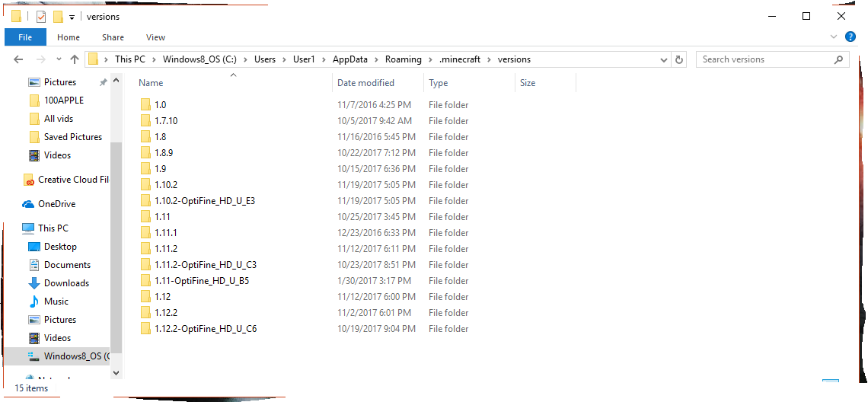Select This PC in navigation pane

pyautogui.click(x=53, y=228)
